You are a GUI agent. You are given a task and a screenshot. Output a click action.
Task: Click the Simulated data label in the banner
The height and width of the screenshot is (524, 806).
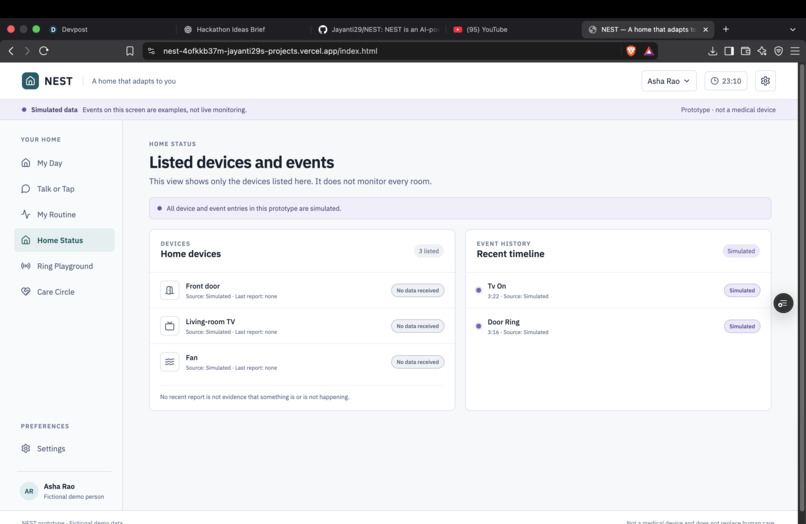[54, 110]
